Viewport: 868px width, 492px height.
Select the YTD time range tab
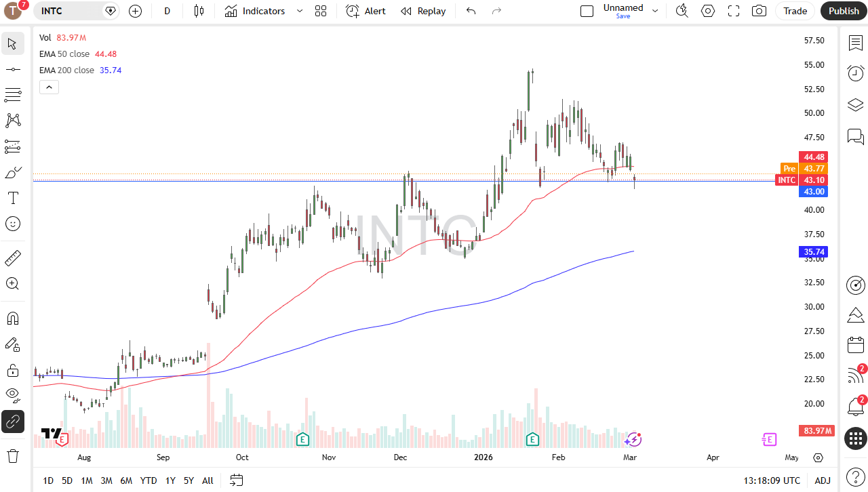[x=149, y=480]
